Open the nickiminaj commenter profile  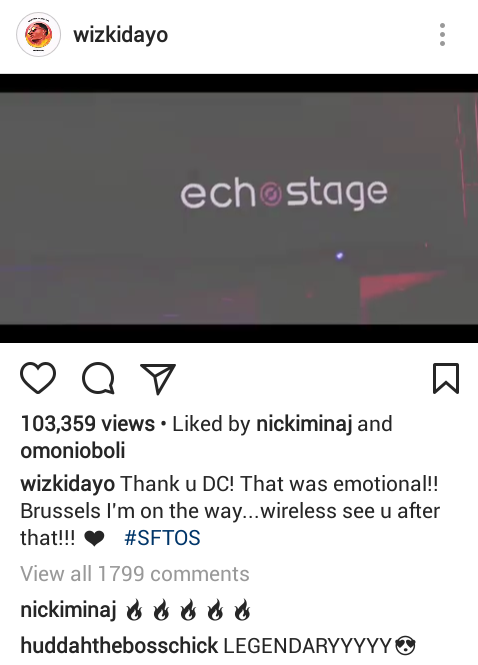click(x=68, y=610)
